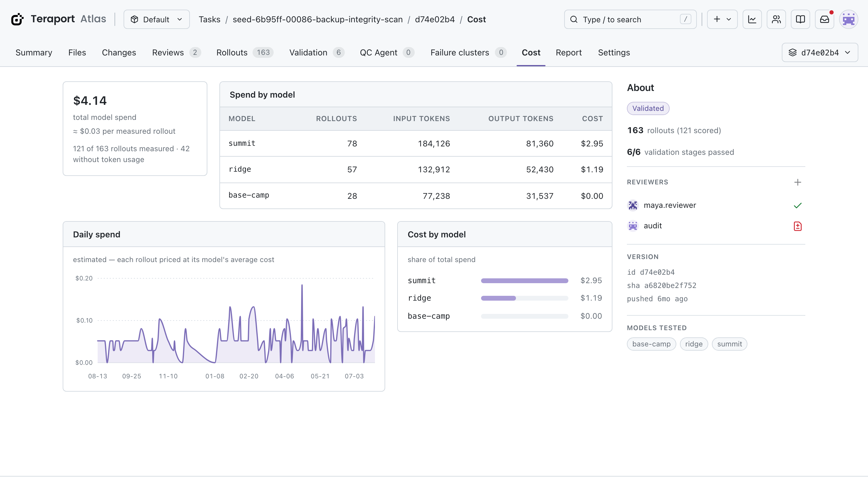Click the summit cost share bar

tap(524, 280)
